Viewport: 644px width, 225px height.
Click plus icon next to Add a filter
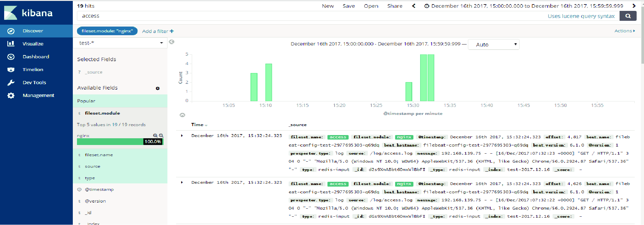[172, 31]
